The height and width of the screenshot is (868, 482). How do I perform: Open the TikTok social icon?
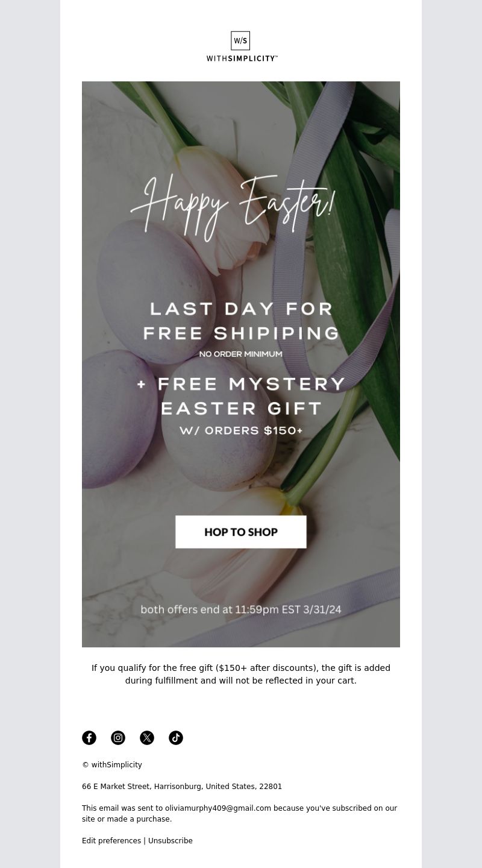coord(176,738)
